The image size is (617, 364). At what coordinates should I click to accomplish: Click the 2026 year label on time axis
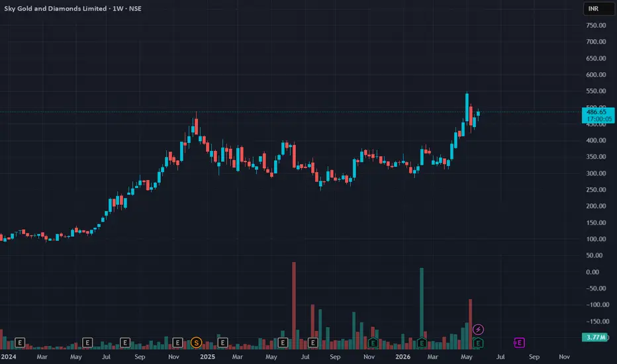click(x=403, y=357)
